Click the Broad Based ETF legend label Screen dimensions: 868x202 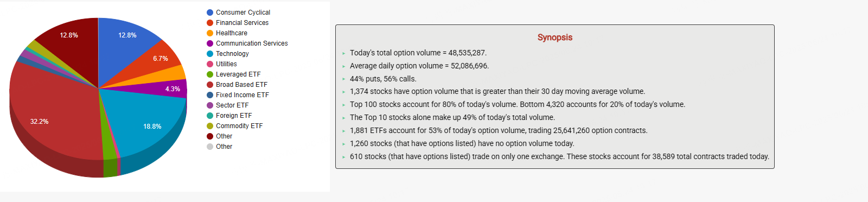point(241,85)
